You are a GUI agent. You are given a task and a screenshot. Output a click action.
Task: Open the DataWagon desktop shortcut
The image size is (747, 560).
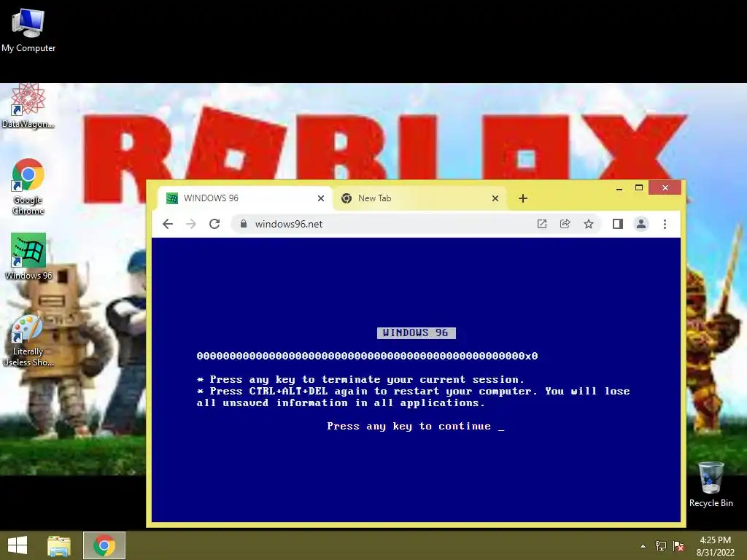coord(28,106)
